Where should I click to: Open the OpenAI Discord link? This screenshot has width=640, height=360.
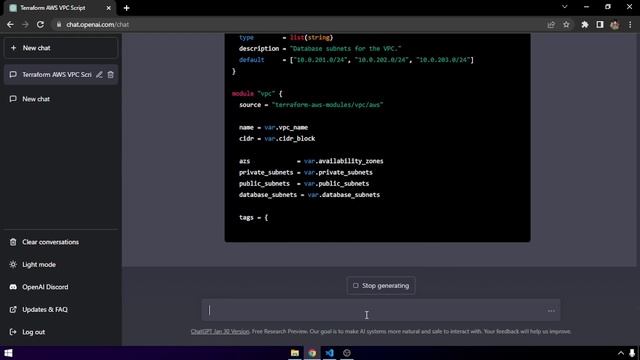pos(60,287)
